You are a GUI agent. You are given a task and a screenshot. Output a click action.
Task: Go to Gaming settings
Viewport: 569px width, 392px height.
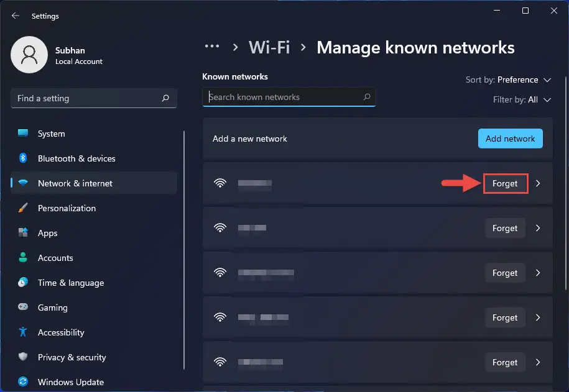94,308
